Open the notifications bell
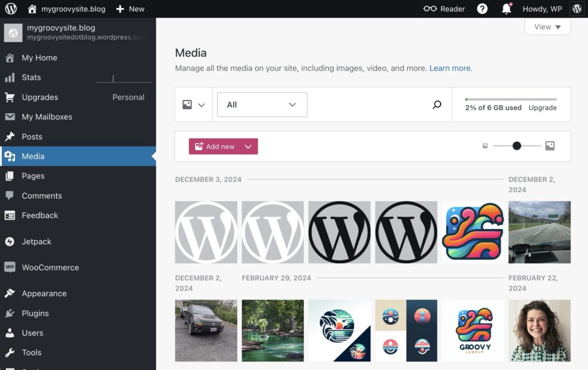This screenshot has width=588, height=370. click(x=506, y=9)
